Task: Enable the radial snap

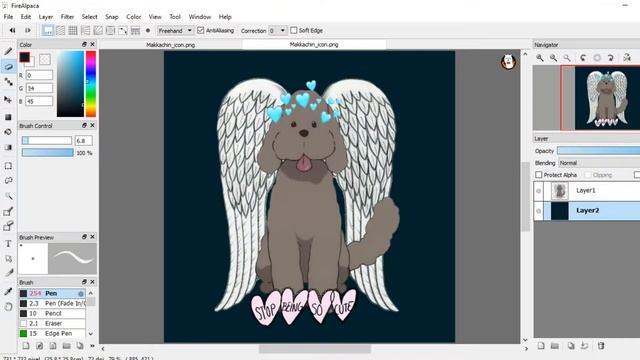Action: tap(98, 31)
